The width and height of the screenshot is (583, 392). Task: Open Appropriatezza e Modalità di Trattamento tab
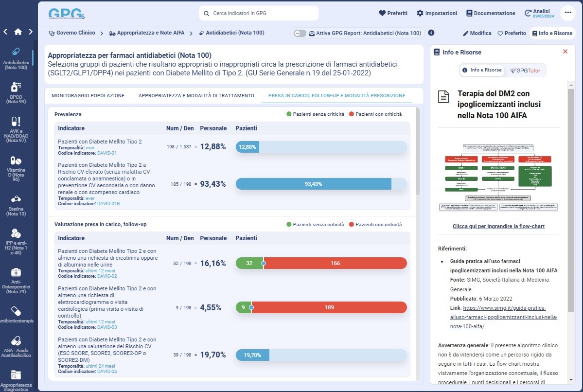pos(196,96)
